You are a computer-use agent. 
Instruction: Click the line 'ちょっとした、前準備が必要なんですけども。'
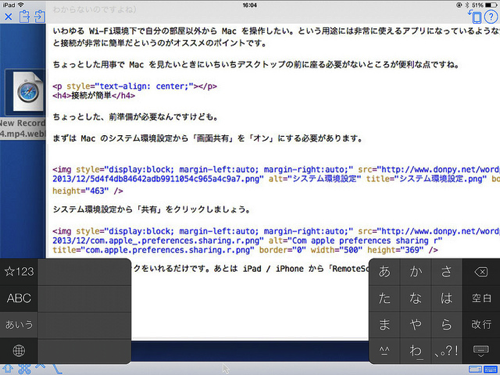[x=135, y=117]
